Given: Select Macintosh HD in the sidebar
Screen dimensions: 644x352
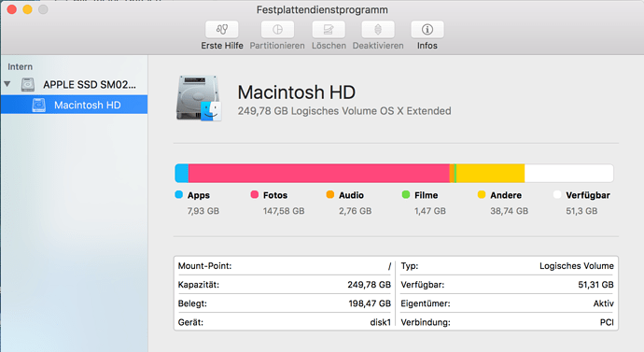Looking at the screenshot, I should 74,105.
